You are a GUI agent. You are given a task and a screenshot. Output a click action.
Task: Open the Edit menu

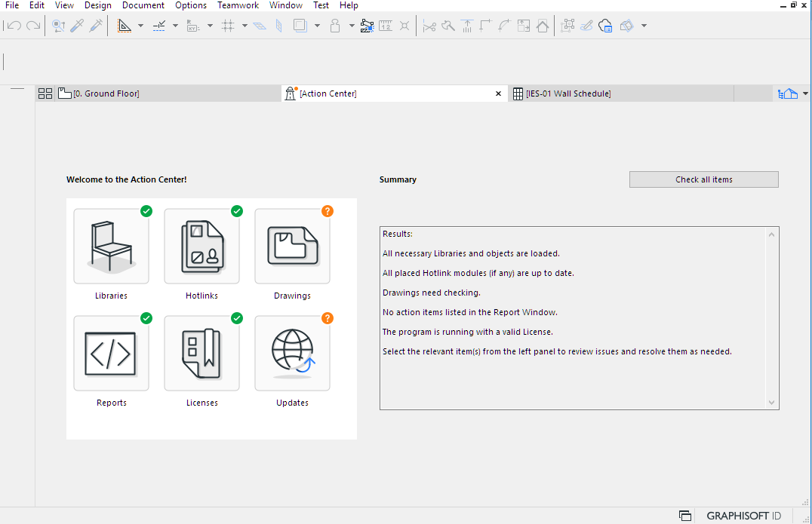(37, 5)
